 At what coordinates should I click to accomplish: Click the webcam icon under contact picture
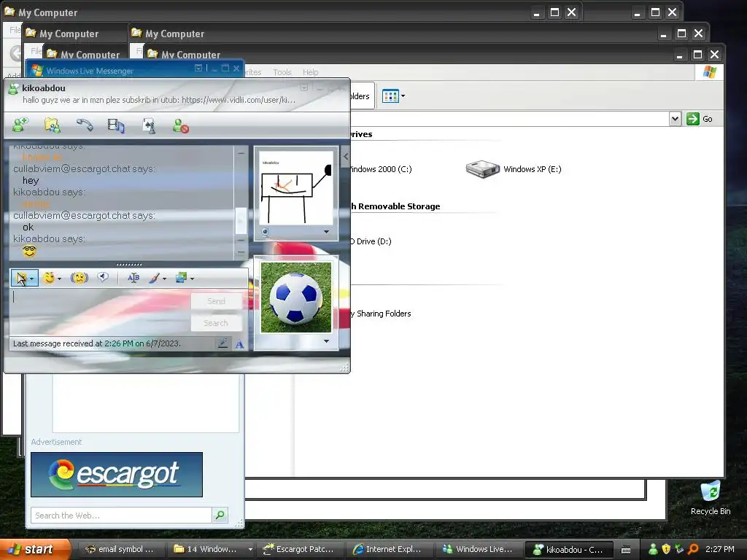point(266,232)
